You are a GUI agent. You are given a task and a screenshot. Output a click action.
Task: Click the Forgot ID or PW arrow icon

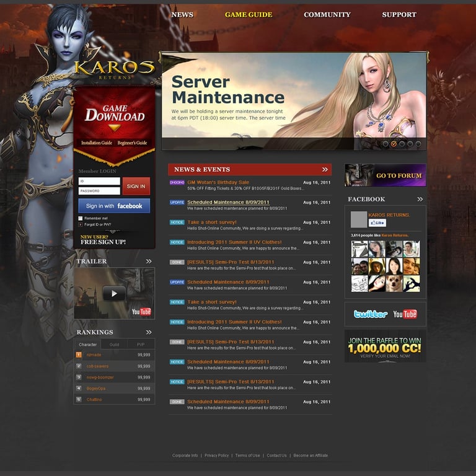tap(81, 224)
